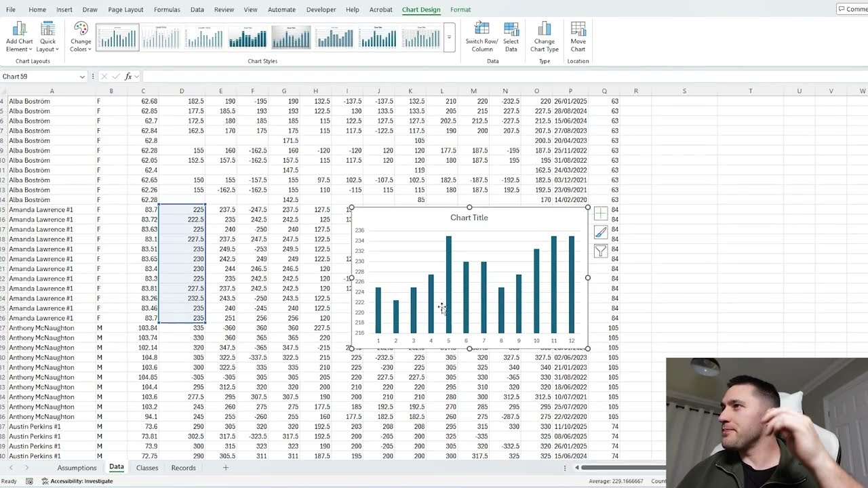The width and height of the screenshot is (868, 488).
Task: Switch to the Draw tab
Action: [90, 9]
